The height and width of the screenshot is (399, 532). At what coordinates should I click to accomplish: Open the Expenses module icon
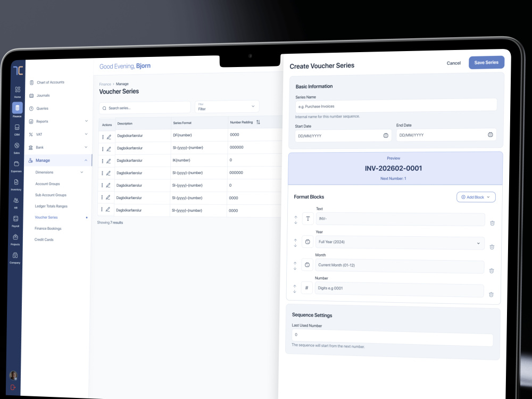click(x=16, y=165)
